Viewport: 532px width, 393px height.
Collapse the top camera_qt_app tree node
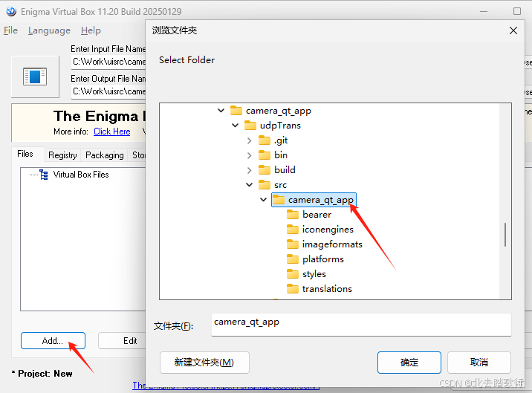[221, 111]
